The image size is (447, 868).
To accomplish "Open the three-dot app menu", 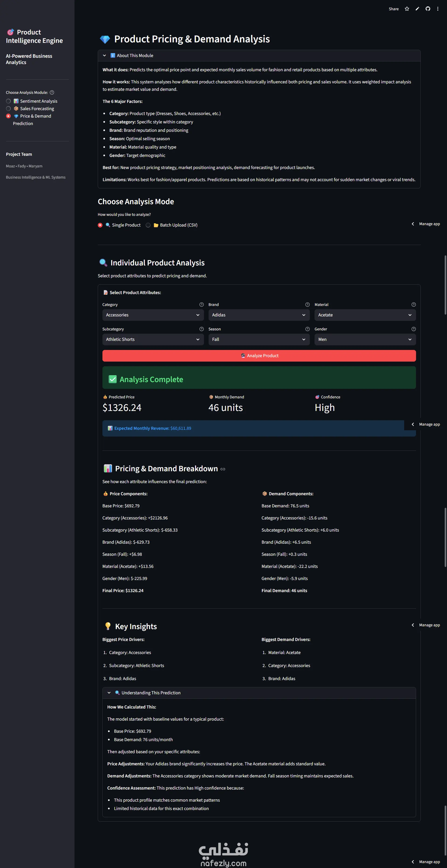I will (x=437, y=9).
